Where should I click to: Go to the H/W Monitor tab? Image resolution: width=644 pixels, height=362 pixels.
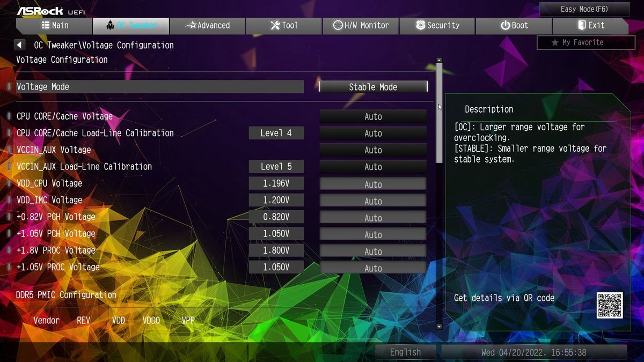click(361, 26)
